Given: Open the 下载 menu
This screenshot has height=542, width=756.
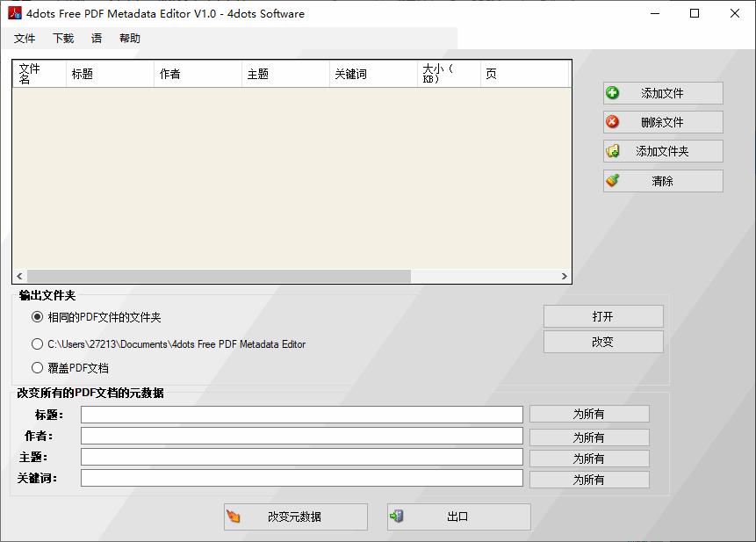Looking at the screenshot, I should (63, 38).
